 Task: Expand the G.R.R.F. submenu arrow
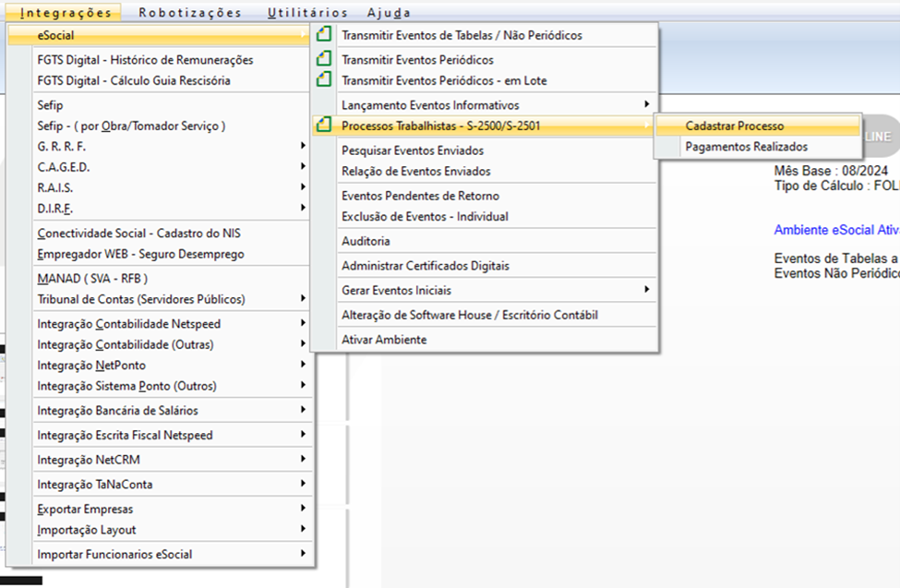(303, 147)
